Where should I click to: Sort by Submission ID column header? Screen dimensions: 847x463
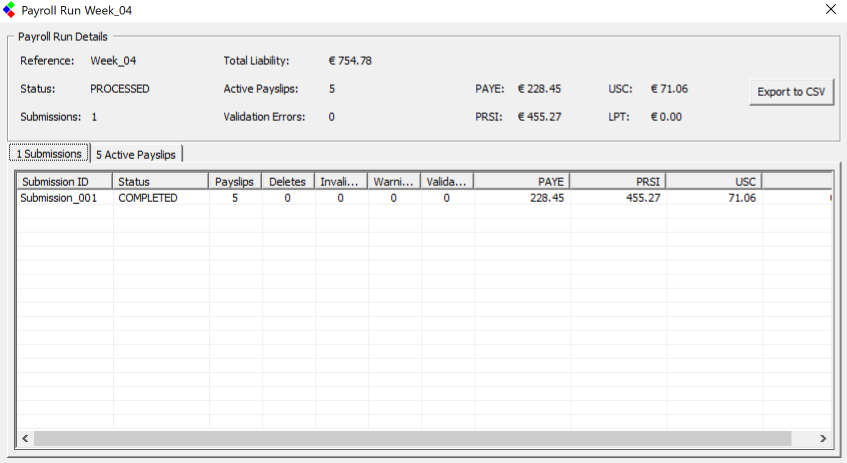click(64, 181)
